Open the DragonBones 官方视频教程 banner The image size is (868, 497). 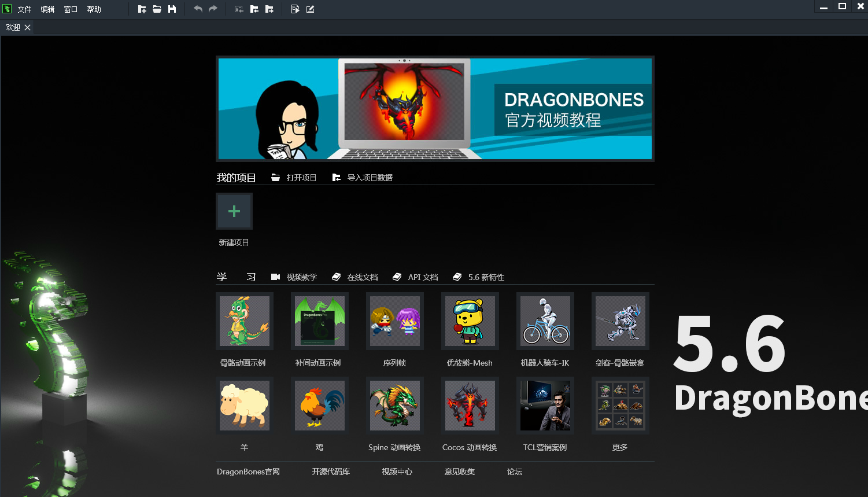(435, 109)
